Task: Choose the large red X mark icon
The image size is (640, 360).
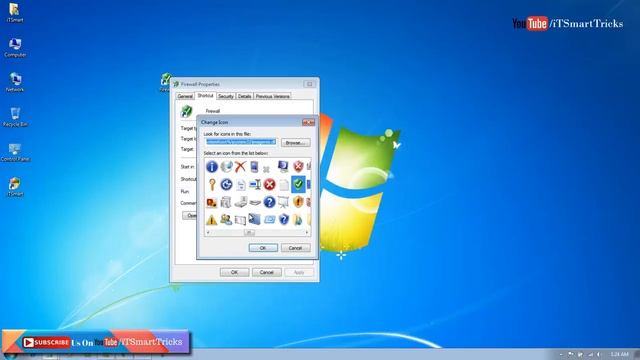Action: [x=240, y=167]
